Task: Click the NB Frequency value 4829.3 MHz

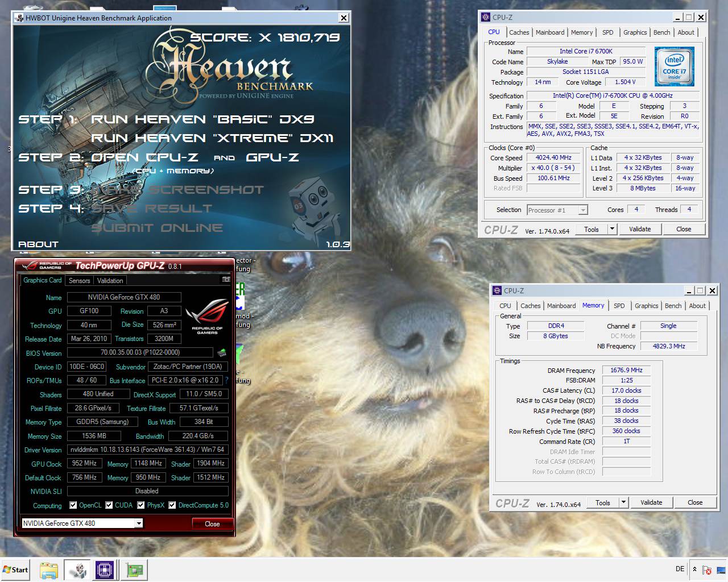Action: (x=669, y=346)
